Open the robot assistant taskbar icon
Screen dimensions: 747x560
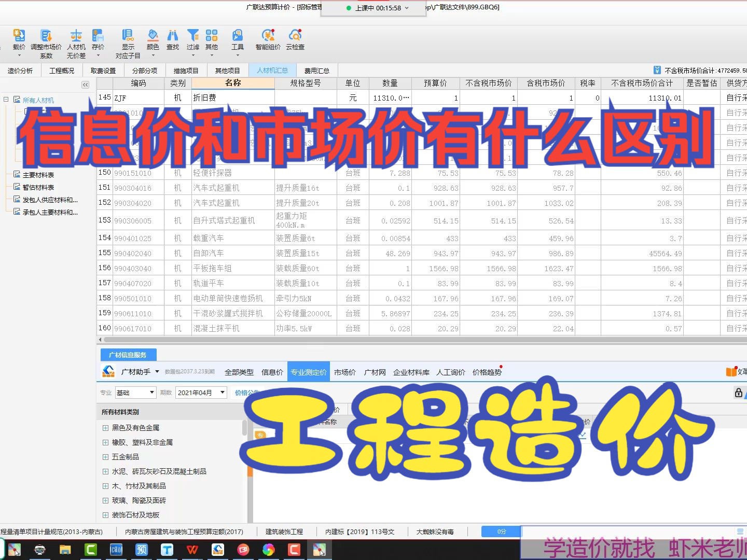tap(40, 550)
